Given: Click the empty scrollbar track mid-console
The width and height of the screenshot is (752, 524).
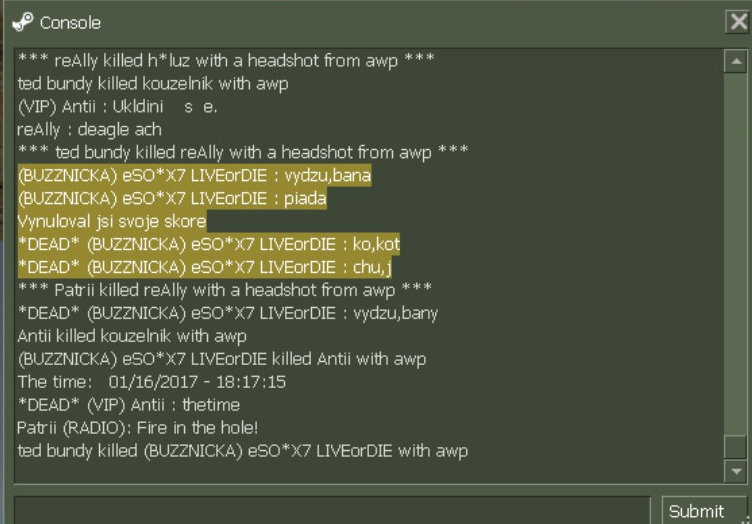Looking at the screenshot, I should pyautogui.click(x=735, y=250).
